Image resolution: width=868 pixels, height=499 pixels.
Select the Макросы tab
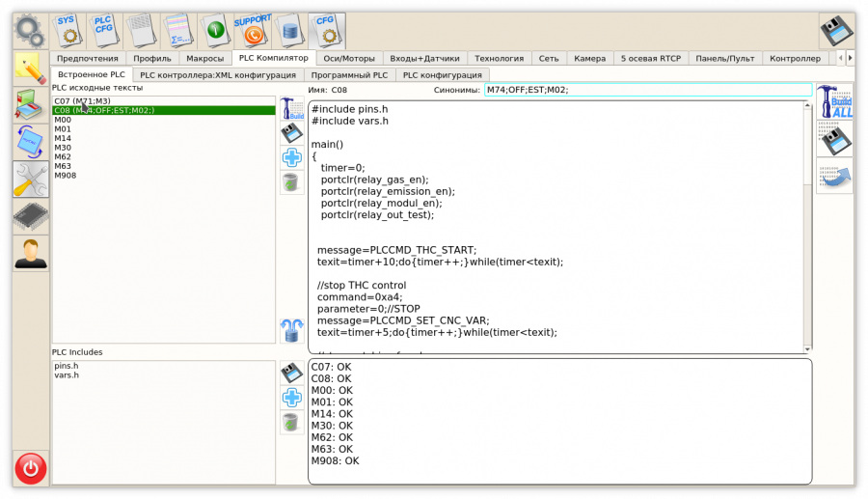point(204,58)
